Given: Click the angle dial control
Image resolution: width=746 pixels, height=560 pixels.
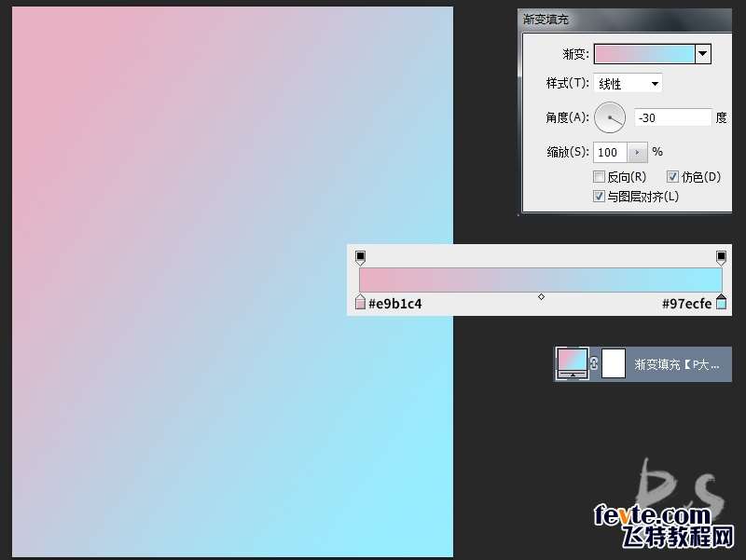Looking at the screenshot, I should click(x=610, y=117).
